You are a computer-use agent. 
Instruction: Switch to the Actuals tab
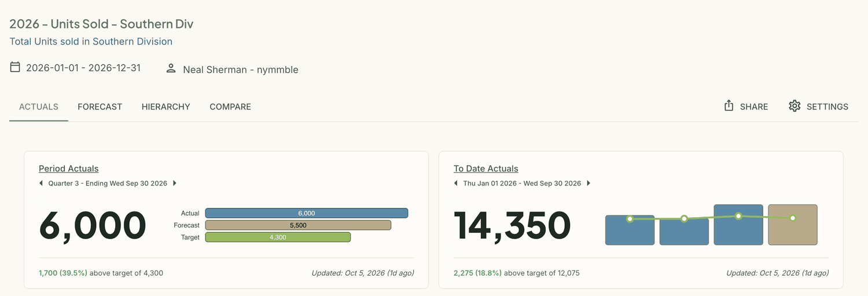pyautogui.click(x=39, y=107)
